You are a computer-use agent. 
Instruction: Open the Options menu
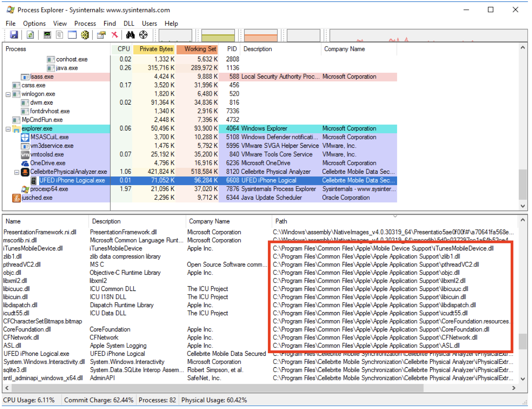pos(34,24)
